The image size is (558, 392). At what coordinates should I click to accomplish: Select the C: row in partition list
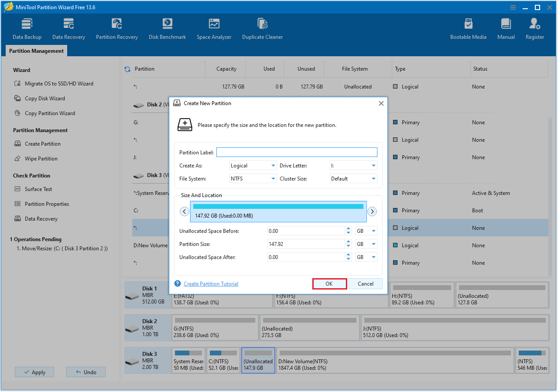tap(340, 211)
